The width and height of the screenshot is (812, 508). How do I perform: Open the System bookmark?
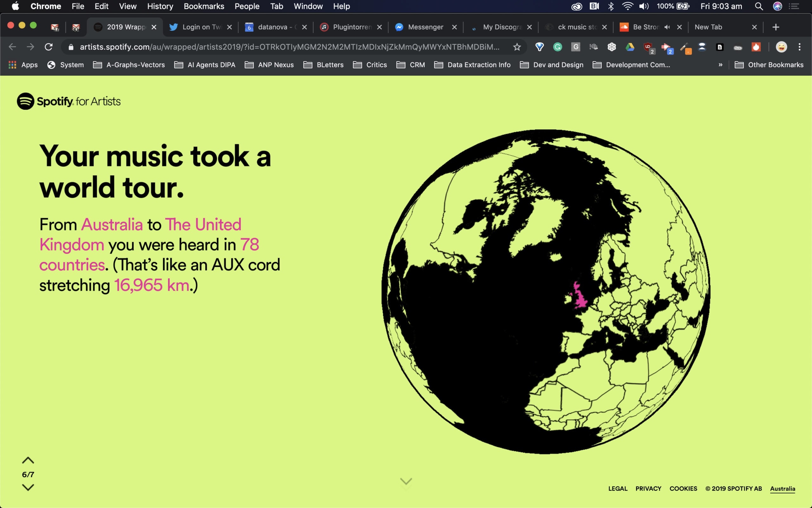[65, 65]
